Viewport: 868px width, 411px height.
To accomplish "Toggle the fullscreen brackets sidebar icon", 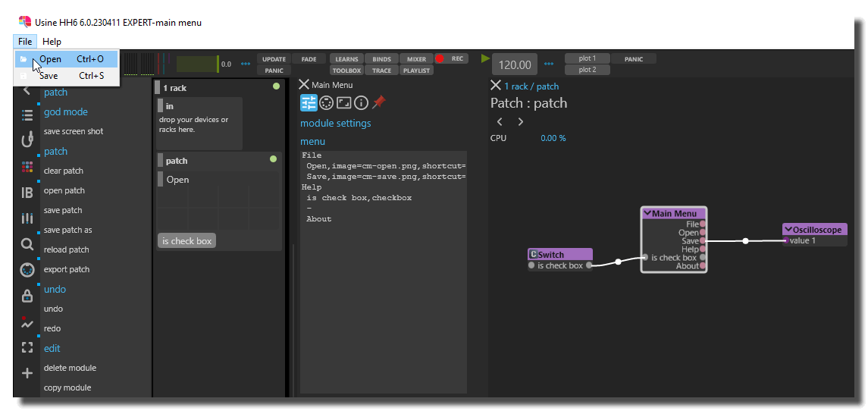I will 27,347.
